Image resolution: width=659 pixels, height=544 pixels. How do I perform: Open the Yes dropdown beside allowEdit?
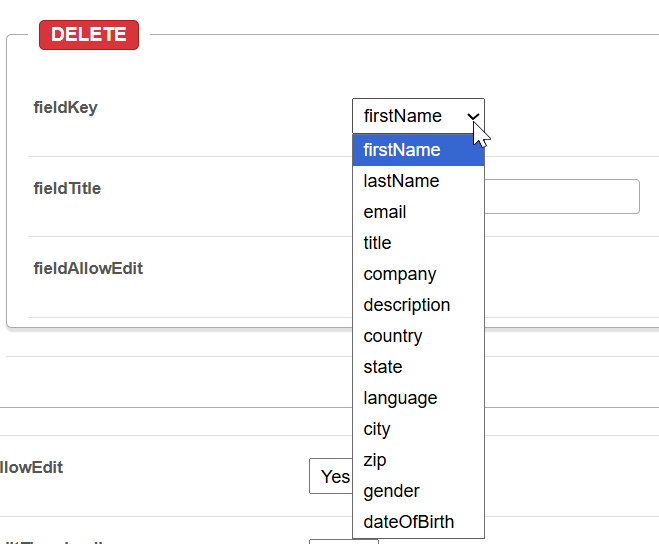tap(331, 477)
